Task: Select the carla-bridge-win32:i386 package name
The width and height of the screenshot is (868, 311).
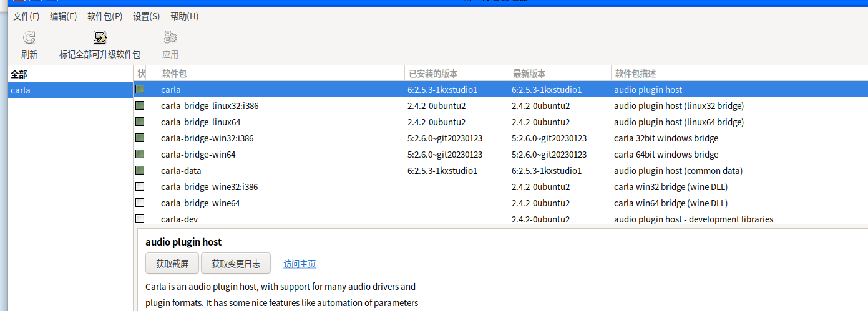Action: [x=207, y=138]
